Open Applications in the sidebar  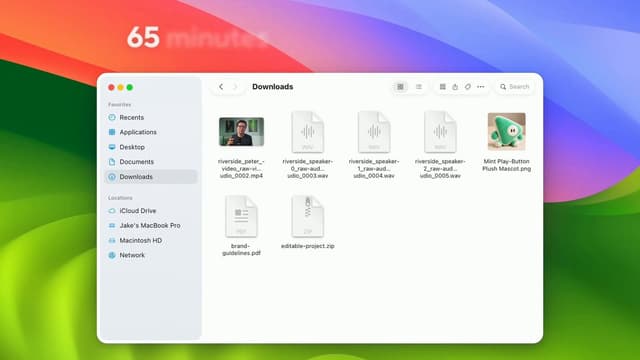(151, 132)
